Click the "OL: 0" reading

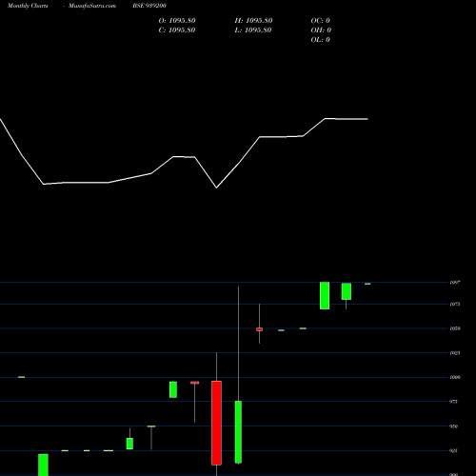point(321,40)
